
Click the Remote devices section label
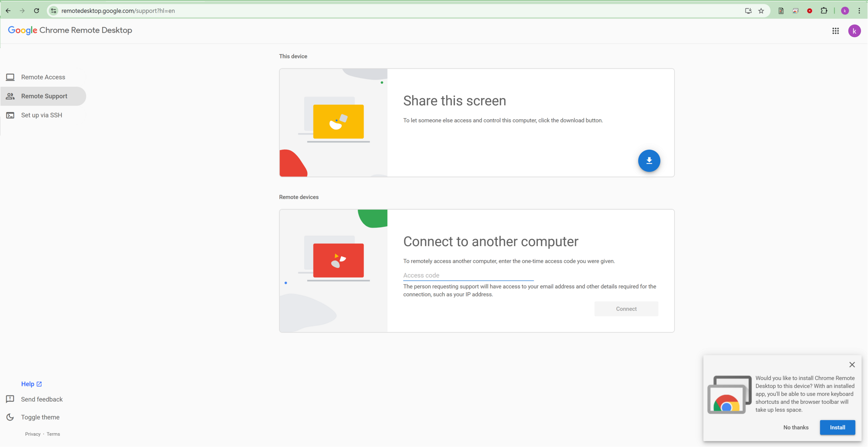299,197
